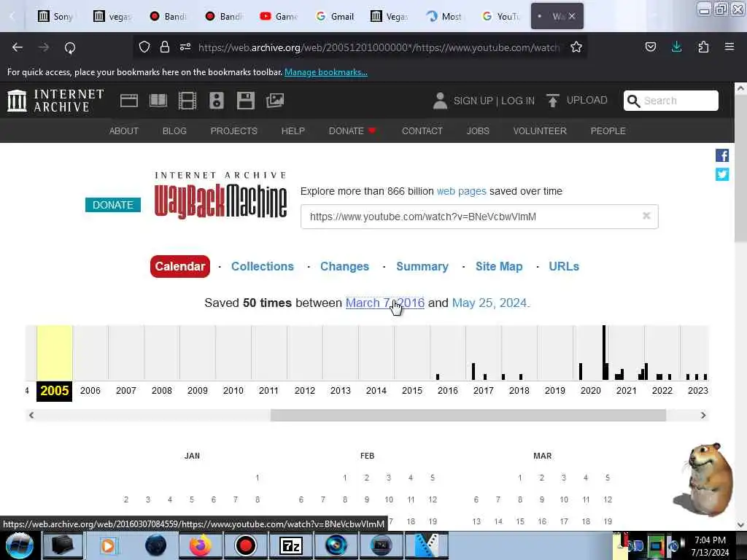This screenshot has width=747, height=560.
Task: Reload the page with refresh icon
Action: coord(70,47)
